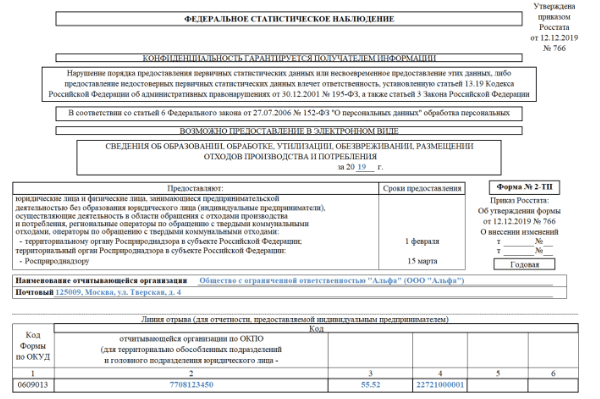600x399 pixels.
Task: Click the code cell containing 55.52
Action: tap(370, 385)
